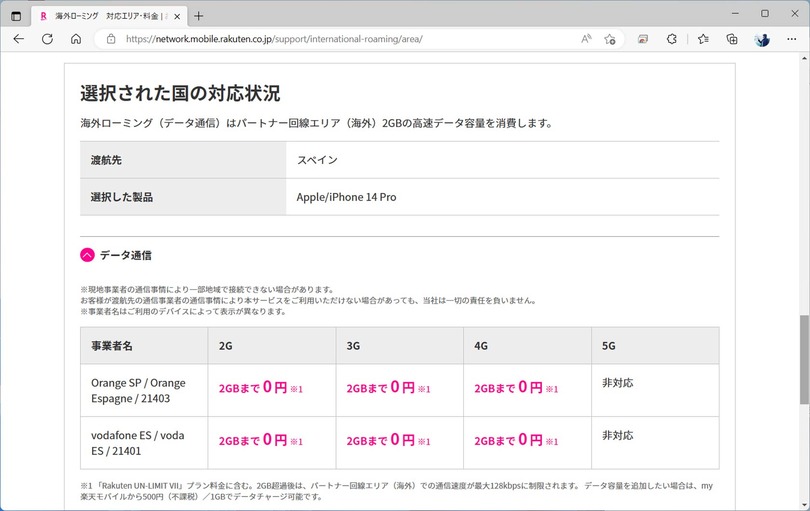Click the 選択した製品 row label
This screenshot has width=810, height=511.
(x=183, y=197)
